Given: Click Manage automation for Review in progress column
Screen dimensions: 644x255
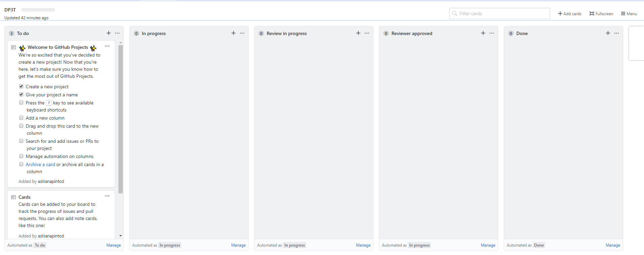Looking at the screenshot, I should pyautogui.click(x=363, y=245).
